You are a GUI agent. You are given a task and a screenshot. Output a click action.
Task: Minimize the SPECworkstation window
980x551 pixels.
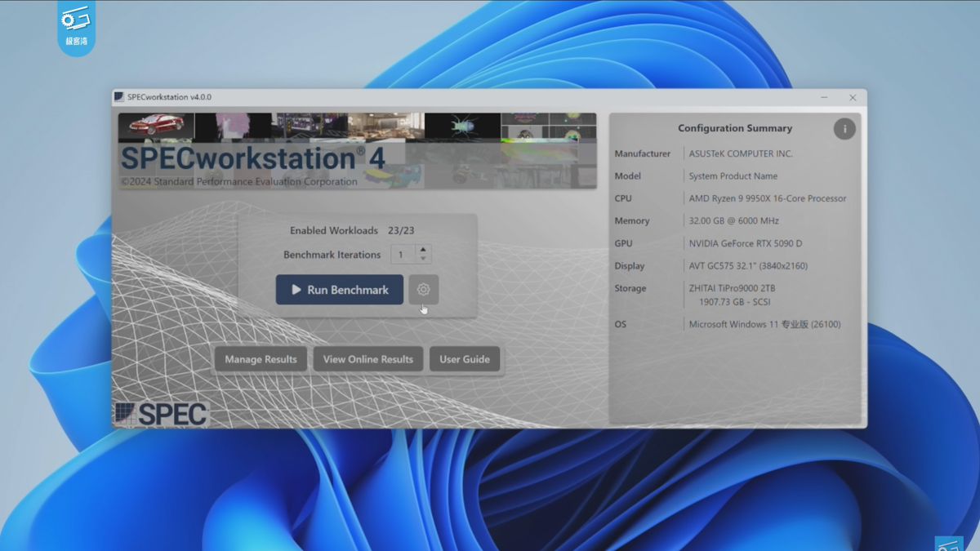(824, 97)
